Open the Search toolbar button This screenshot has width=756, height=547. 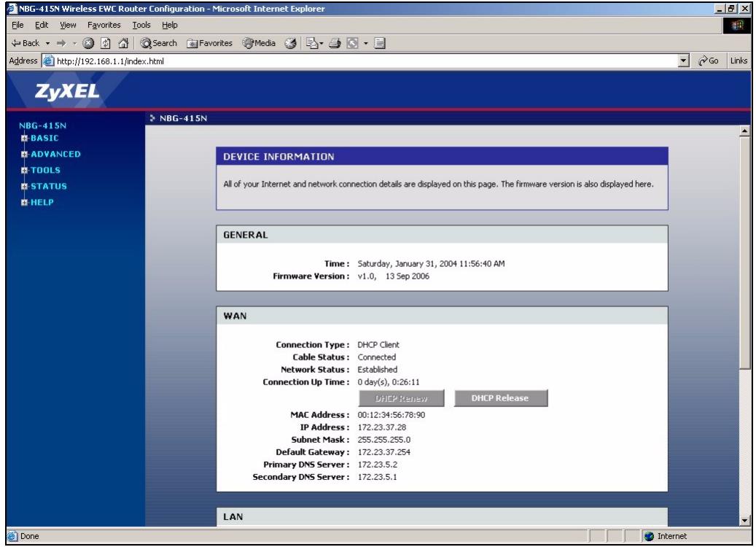(159, 43)
